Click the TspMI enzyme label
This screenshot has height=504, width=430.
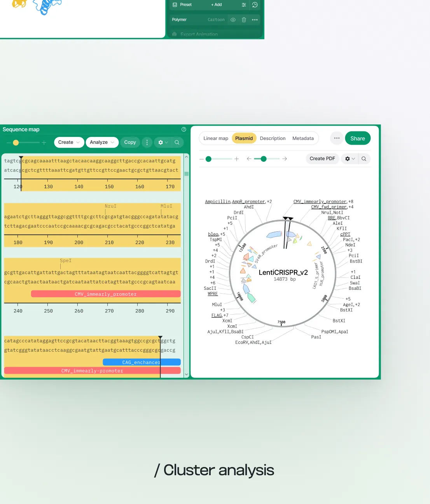pos(216,240)
